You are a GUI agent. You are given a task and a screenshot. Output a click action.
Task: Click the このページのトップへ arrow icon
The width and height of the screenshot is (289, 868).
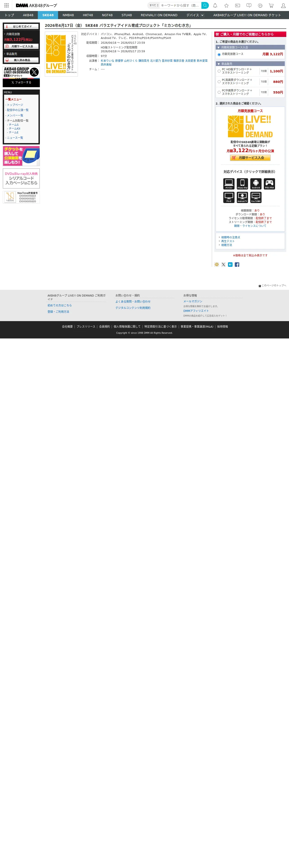click(x=260, y=286)
